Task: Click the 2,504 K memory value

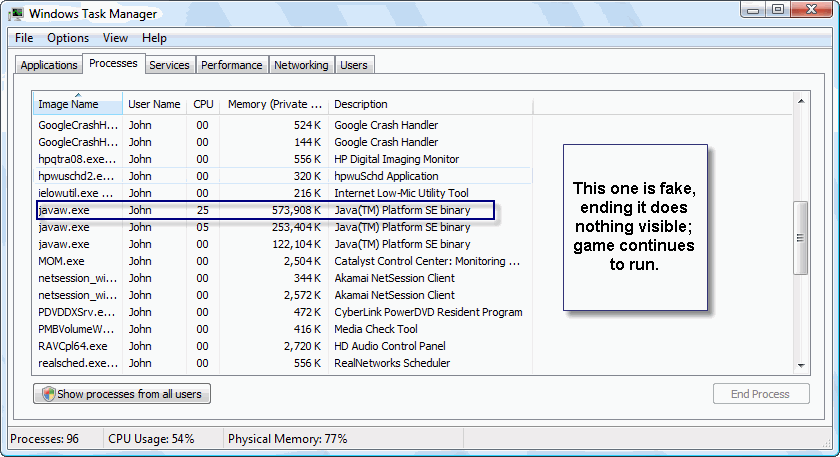Action: [x=302, y=261]
